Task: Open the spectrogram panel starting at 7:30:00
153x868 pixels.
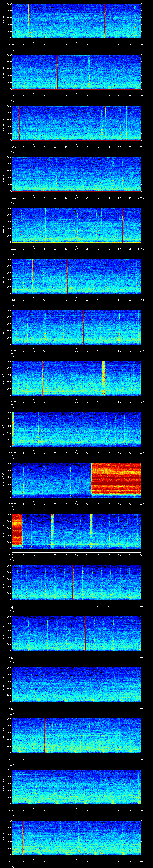Action: [76, 736]
